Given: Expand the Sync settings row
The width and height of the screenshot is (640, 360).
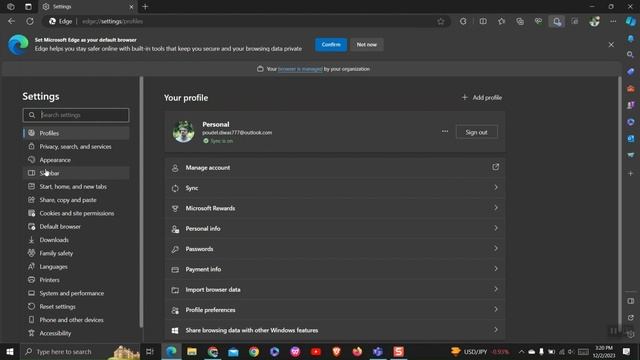Looking at the screenshot, I should point(335,188).
